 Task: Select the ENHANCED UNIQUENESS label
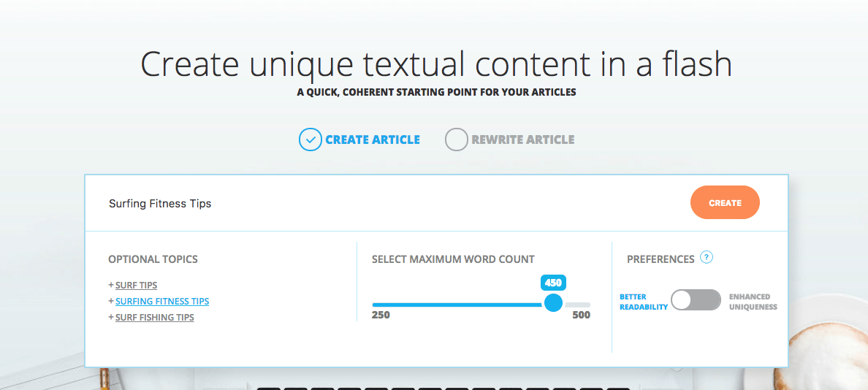[x=753, y=302]
